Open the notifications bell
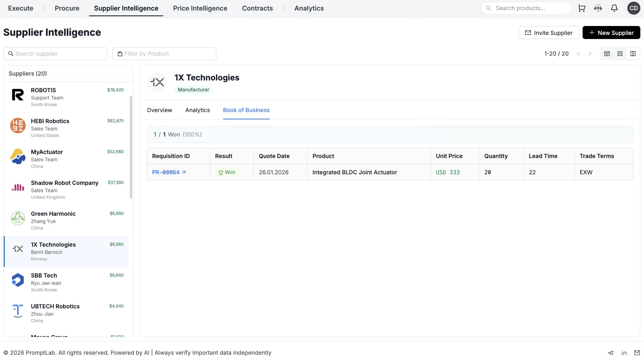644x360 pixels. click(614, 8)
